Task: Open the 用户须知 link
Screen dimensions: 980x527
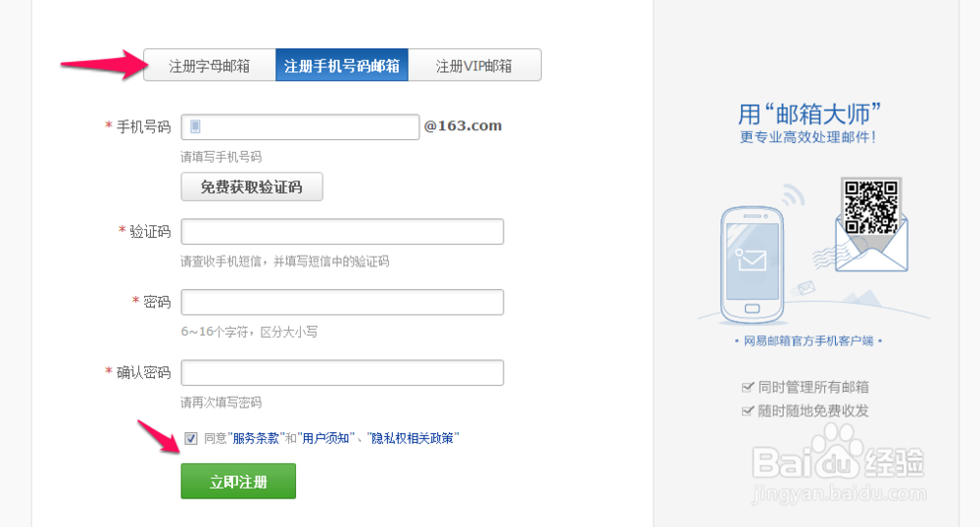Action: pyautogui.click(x=325, y=438)
